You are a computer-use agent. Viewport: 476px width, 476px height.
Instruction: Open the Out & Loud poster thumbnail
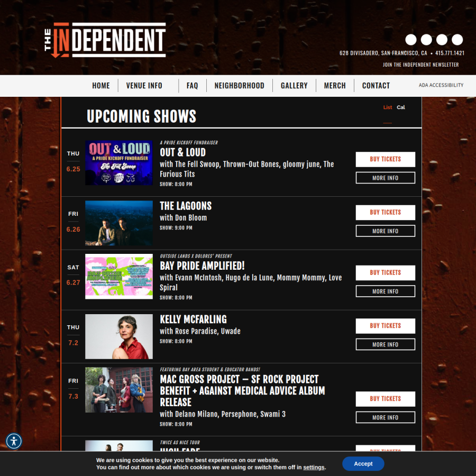119,163
